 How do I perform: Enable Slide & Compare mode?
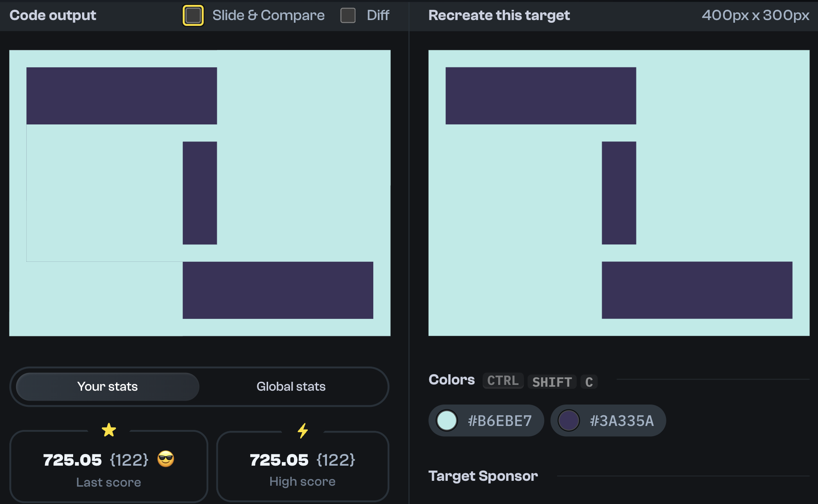(x=193, y=15)
